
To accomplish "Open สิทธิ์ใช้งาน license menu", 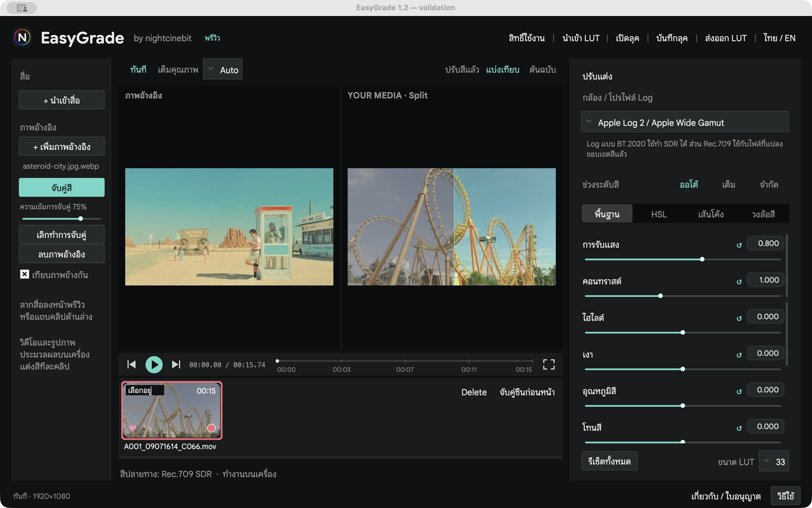I will click(526, 38).
